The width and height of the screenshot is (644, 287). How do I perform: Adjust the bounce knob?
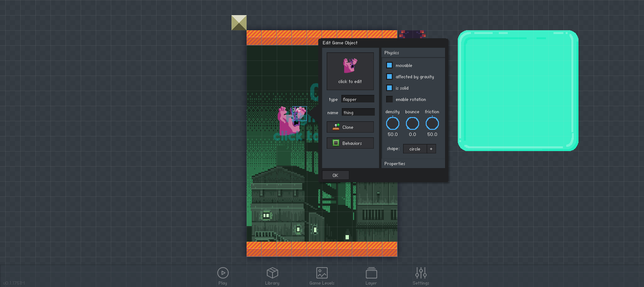pyautogui.click(x=413, y=124)
